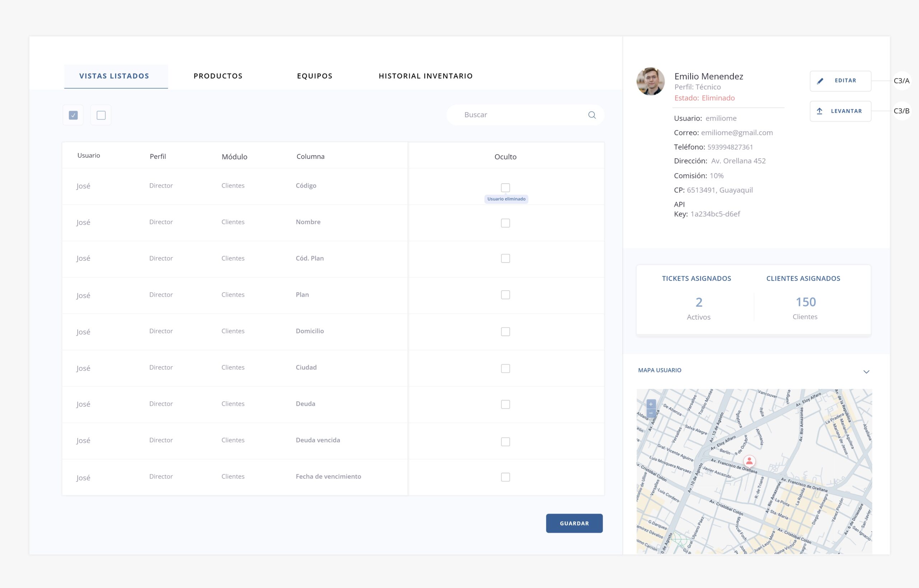This screenshot has width=919, height=588.
Task: Click the pencil icon on Editar
Action: pos(820,81)
